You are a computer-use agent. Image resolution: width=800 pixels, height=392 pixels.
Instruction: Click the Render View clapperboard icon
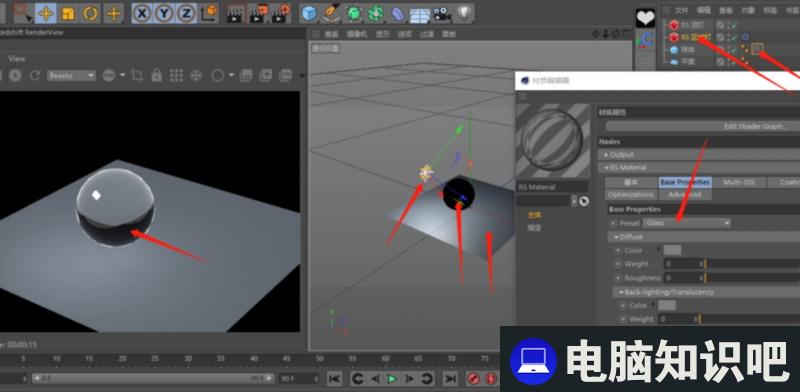pyautogui.click(x=235, y=14)
